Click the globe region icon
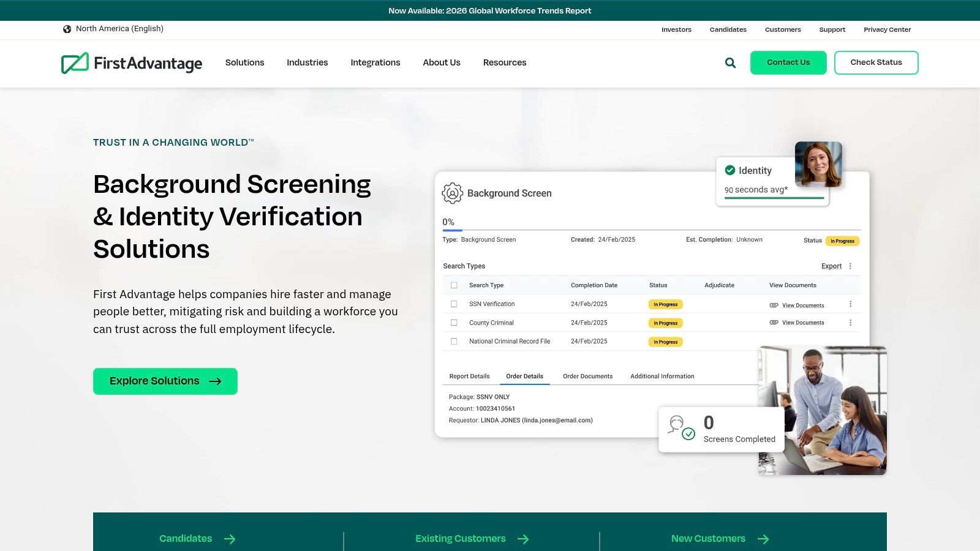Image resolution: width=980 pixels, height=551 pixels. coord(67,29)
